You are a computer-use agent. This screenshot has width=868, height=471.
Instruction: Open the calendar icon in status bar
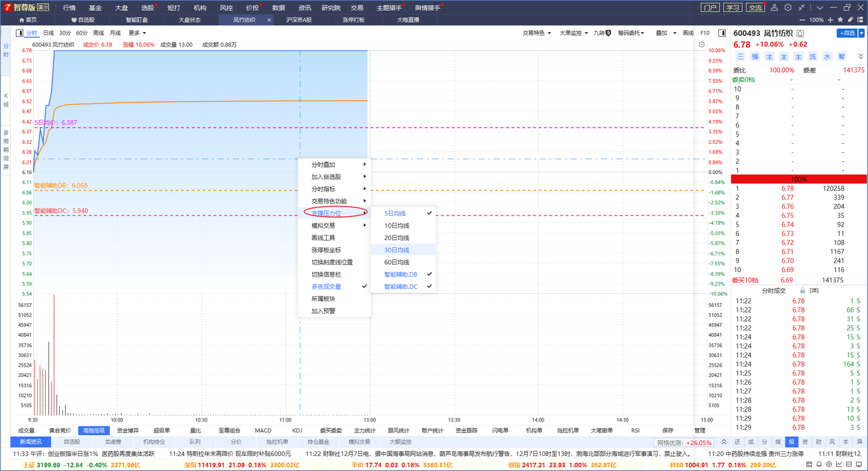coord(809,464)
